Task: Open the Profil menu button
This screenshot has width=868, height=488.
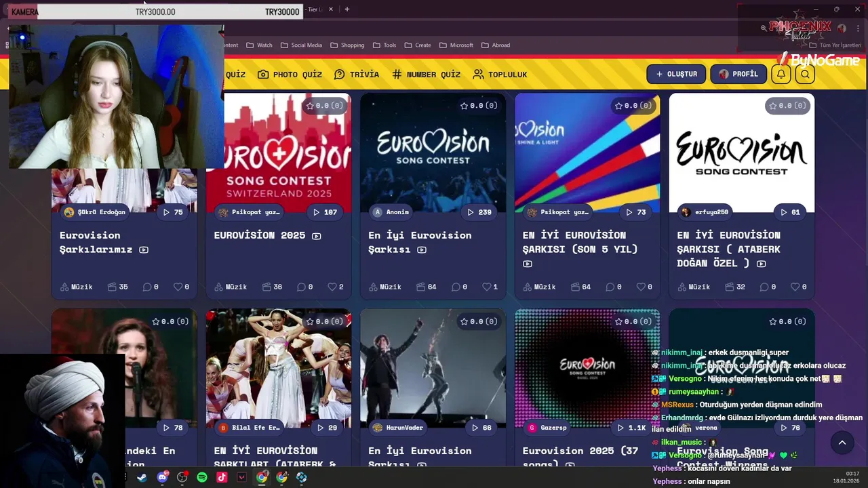Action: point(738,75)
